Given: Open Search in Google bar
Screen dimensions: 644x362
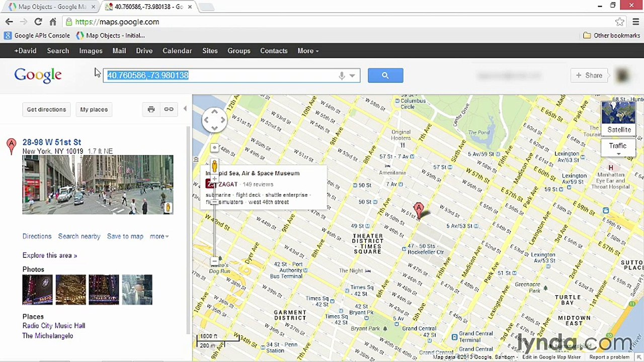Looking at the screenshot, I should coord(58,51).
